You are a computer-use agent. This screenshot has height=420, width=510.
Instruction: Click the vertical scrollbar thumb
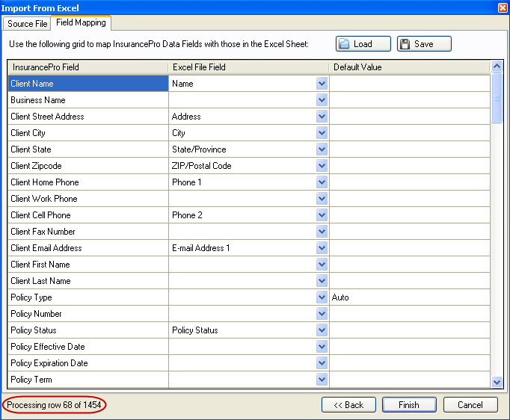click(x=497, y=98)
